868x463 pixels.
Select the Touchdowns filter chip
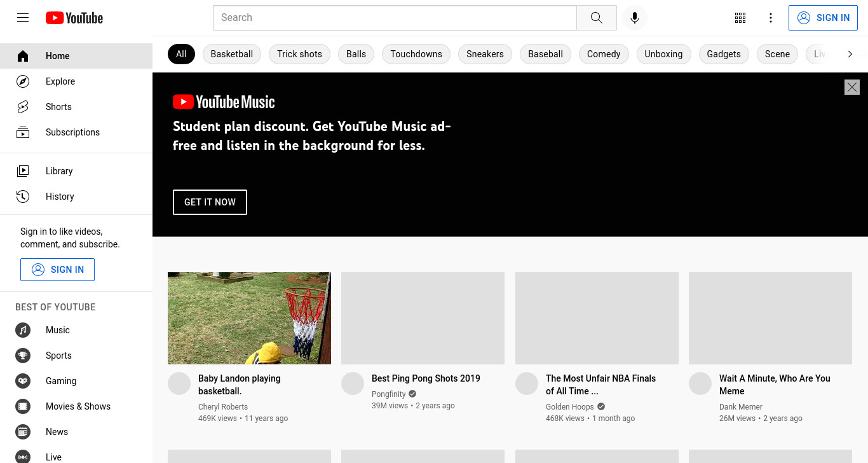click(416, 54)
